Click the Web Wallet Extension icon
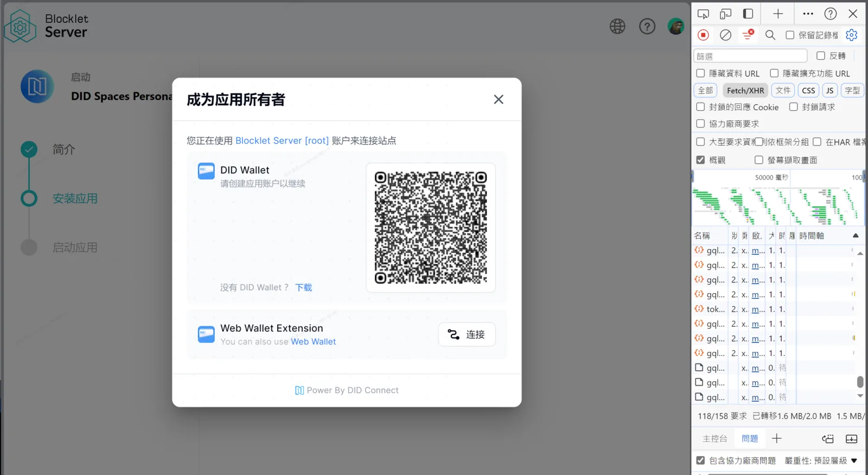The width and height of the screenshot is (868, 475). (206, 334)
